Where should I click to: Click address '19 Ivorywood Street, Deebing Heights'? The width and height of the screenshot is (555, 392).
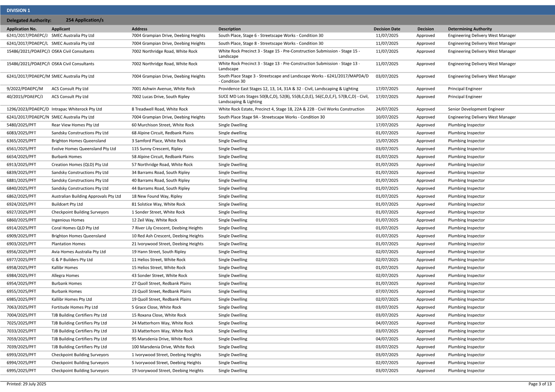(x=168, y=371)
